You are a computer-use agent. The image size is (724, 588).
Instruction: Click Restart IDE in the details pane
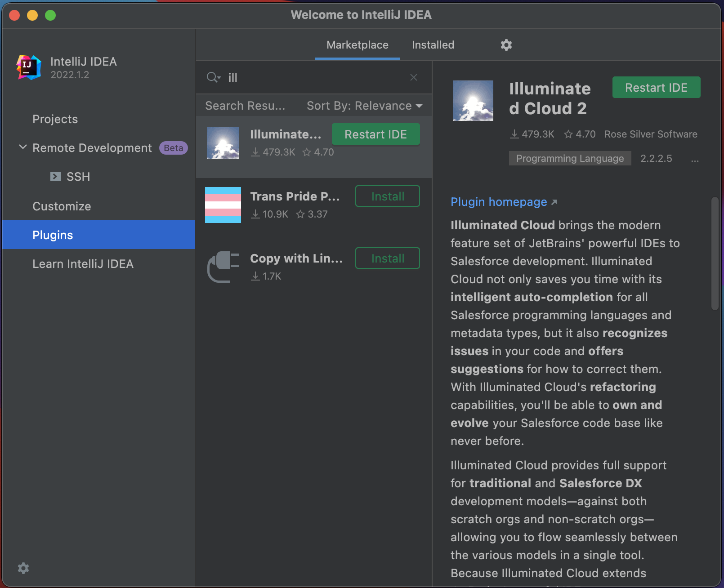[x=657, y=87]
